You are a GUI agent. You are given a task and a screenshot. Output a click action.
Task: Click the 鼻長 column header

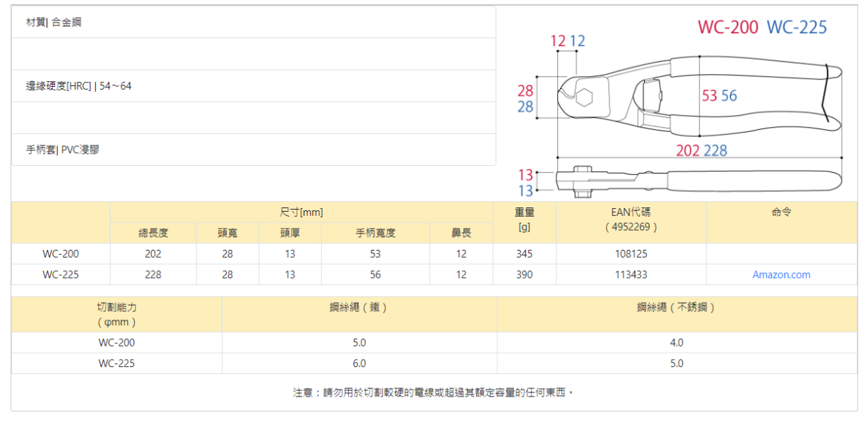pyautogui.click(x=461, y=234)
